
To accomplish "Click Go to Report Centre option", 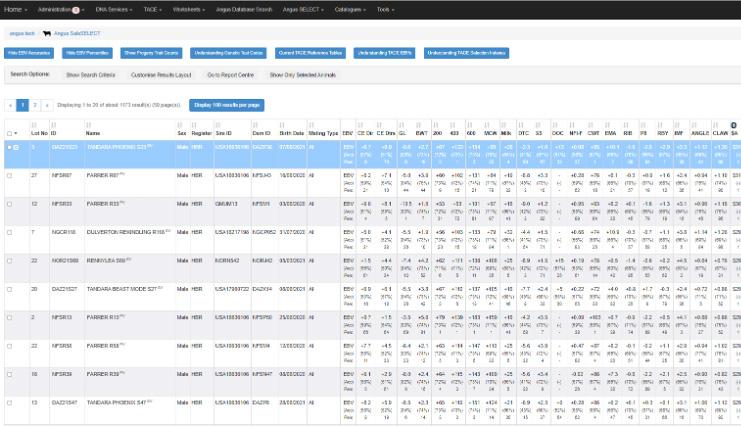I will tap(231, 75).
